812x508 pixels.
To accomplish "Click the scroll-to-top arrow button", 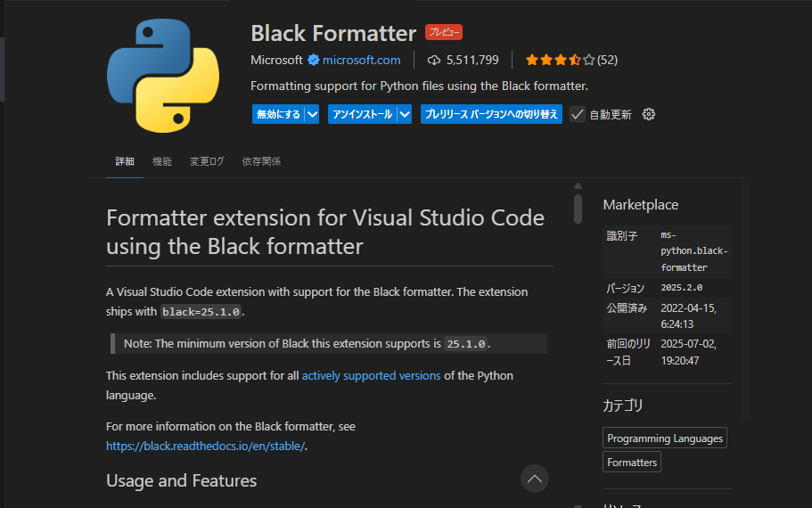I will pyautogui.click(x=535, y=479).
